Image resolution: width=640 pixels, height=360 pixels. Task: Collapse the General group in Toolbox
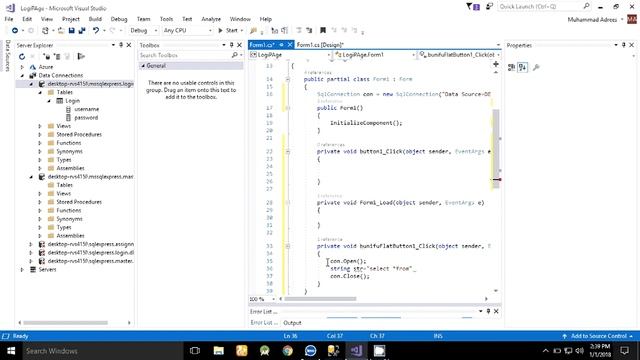tap(143, 66)
